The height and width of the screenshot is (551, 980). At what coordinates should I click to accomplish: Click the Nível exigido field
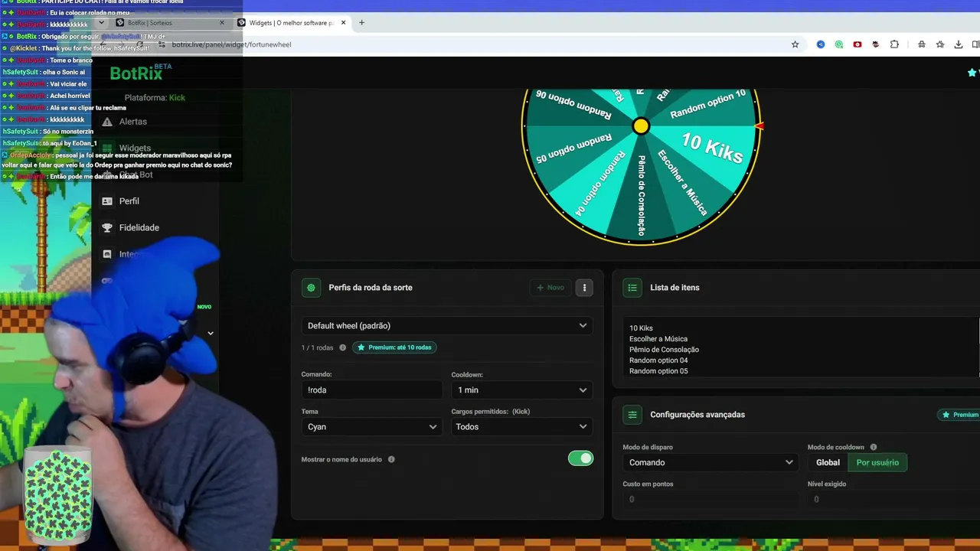point(893,499)
